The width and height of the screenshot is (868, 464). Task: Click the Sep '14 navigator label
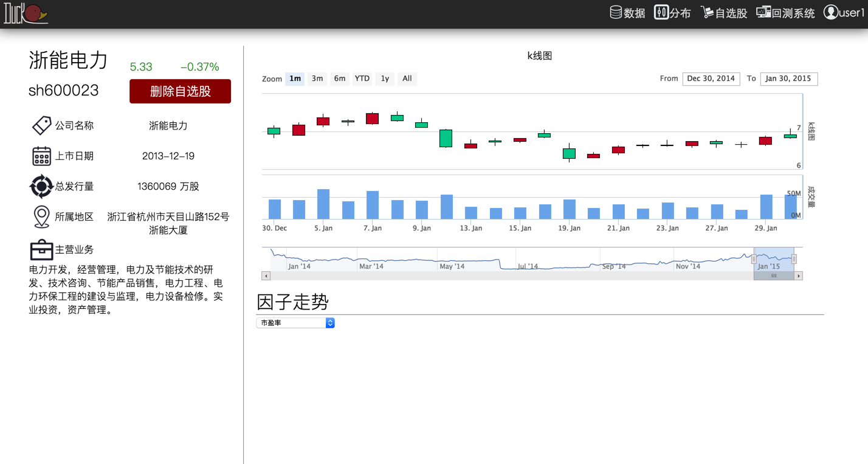pyautogui.click(x=614, y=266)
